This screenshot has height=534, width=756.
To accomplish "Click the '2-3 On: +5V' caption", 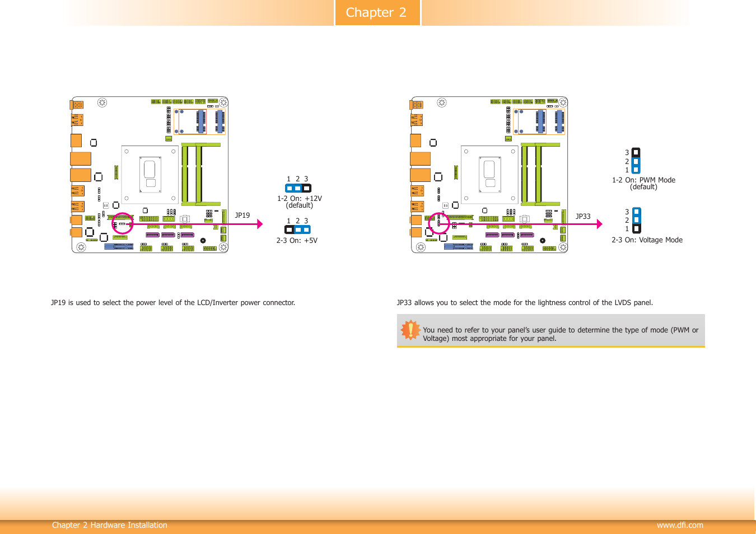I will tap(297, 241).
